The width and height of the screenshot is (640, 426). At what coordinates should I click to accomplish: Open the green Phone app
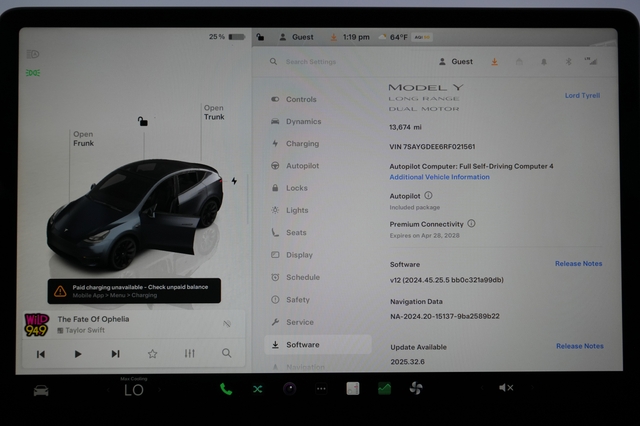pyautogui.click(x=226, y=389)
